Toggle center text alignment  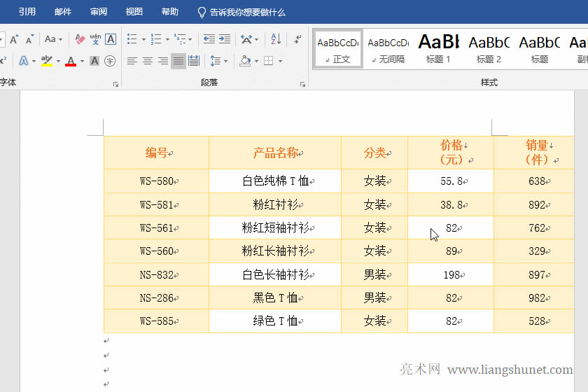148,62
